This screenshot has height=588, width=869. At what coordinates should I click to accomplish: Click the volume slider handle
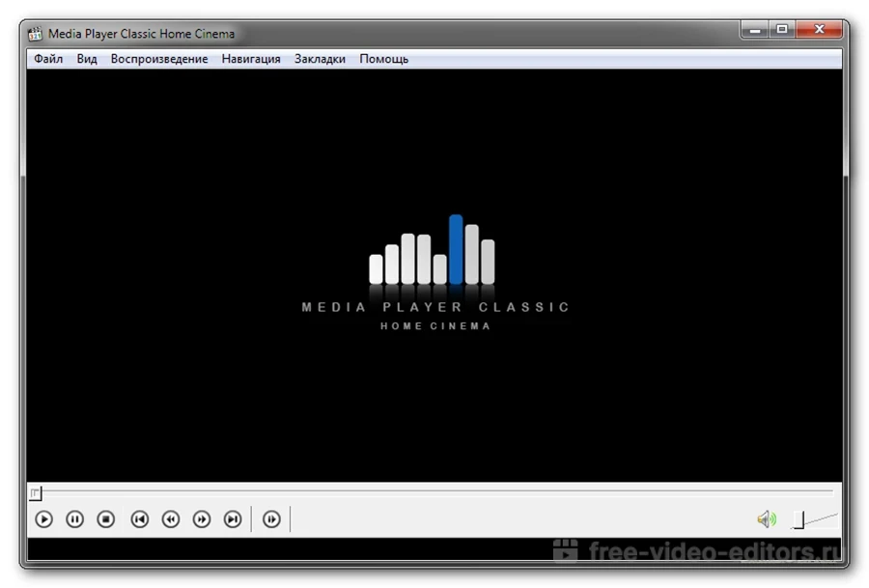click(x=799, y=519)
